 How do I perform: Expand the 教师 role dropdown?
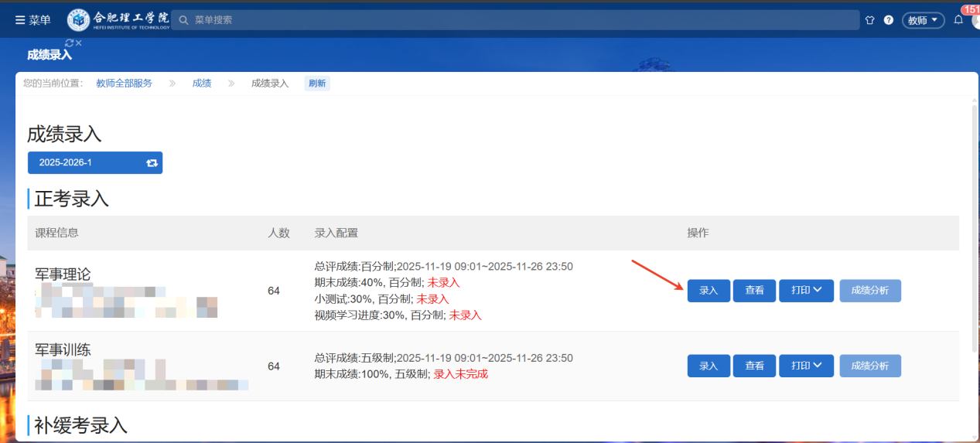click(923, 20)
